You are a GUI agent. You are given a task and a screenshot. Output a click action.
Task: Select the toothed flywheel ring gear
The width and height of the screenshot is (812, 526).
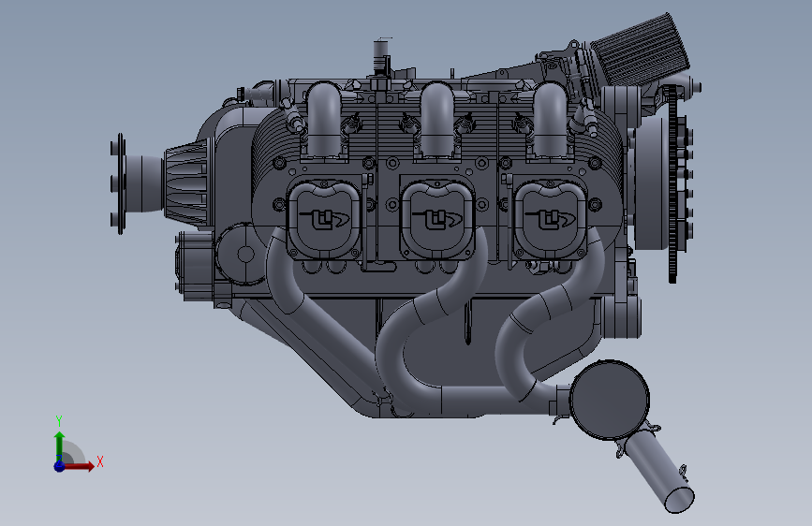[x=672, y=183]
